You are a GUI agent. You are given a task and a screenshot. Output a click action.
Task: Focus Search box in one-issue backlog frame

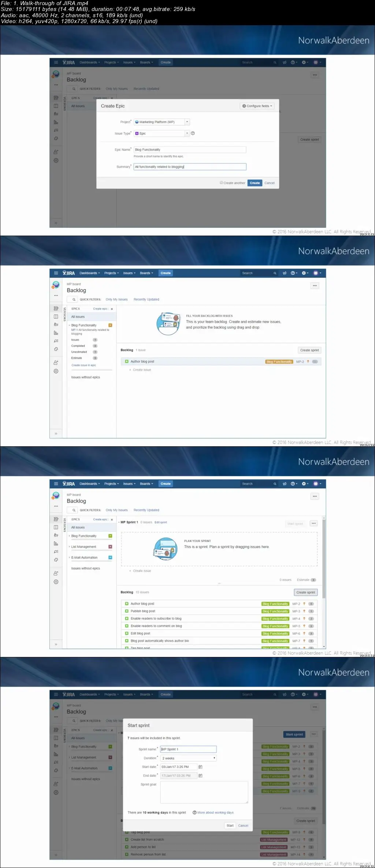(259, 273)
